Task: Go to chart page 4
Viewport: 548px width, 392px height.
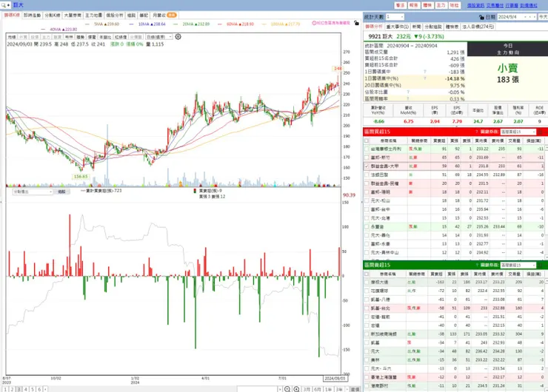Action: coord(25,389)
